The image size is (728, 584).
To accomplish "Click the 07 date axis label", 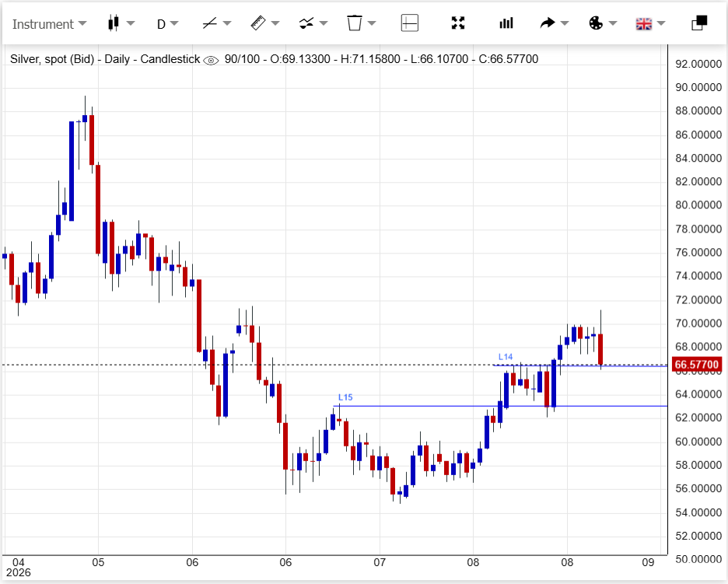I will tap(380, 563).
